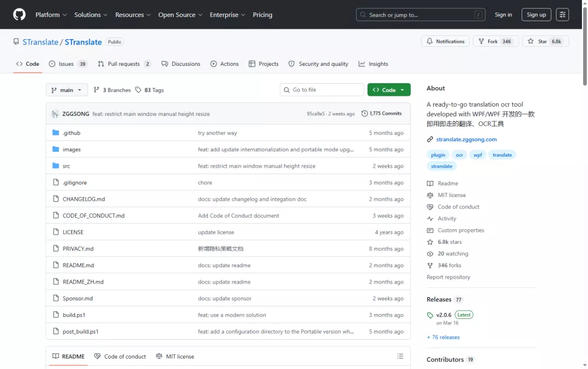This screenshot has height=369, width=588.
Task: Star the STranslate repository
Action: click(545, 41)
